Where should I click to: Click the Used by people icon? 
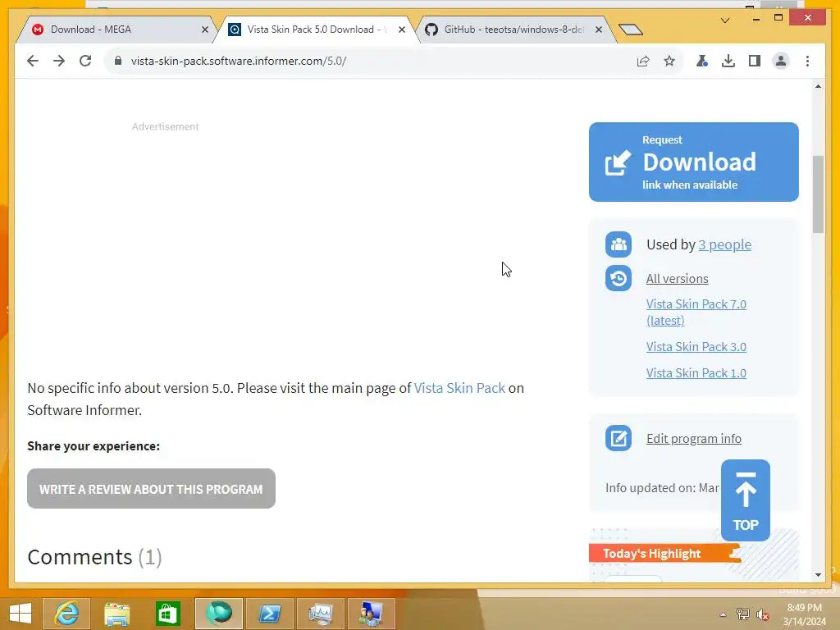coord(619,244)
